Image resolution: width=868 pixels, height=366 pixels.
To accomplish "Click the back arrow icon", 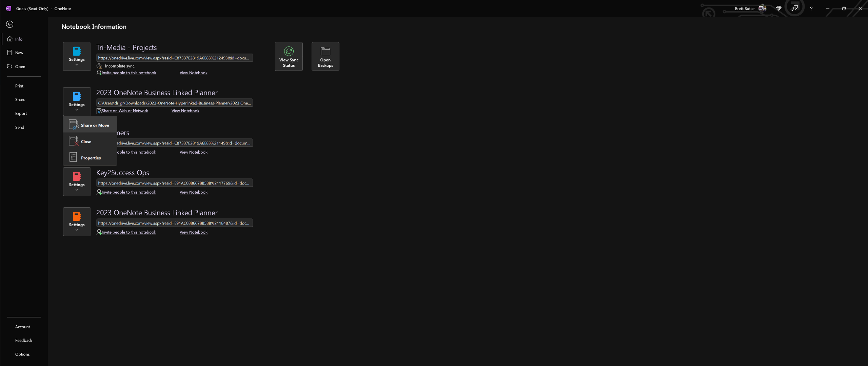I will coord(10,24).
